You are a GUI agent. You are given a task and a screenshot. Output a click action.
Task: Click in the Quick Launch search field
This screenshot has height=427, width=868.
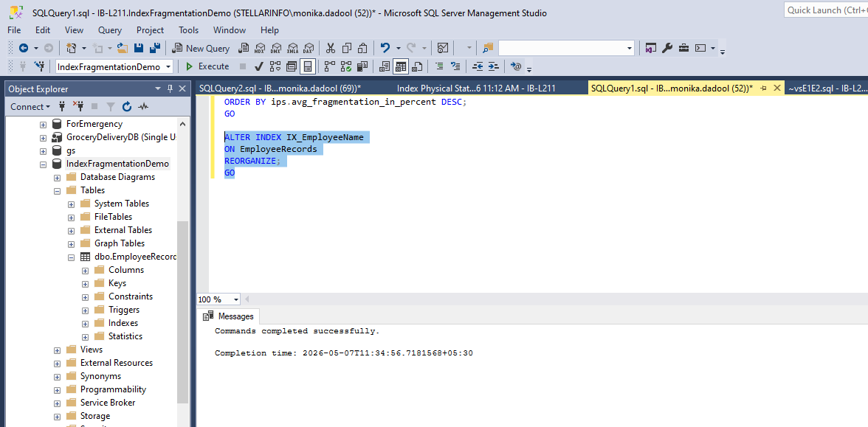coord(826,10)
